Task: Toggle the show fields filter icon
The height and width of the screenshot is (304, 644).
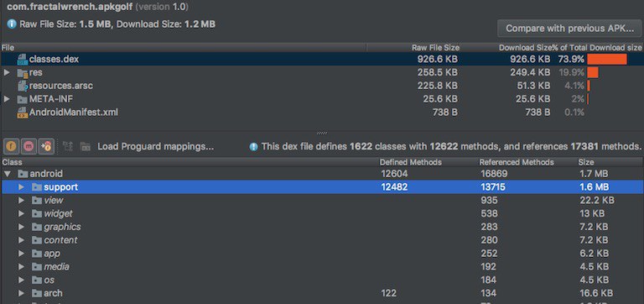Action: click(x=11, y=146)
